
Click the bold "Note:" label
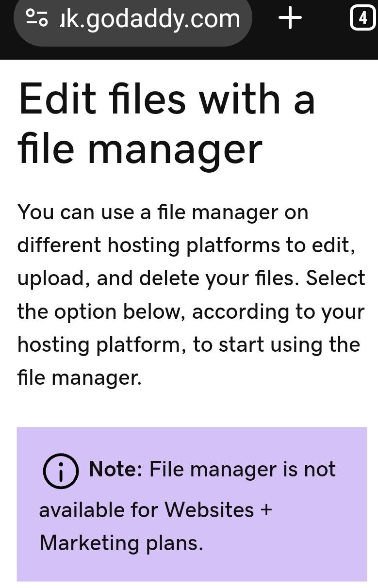(115, 469)
